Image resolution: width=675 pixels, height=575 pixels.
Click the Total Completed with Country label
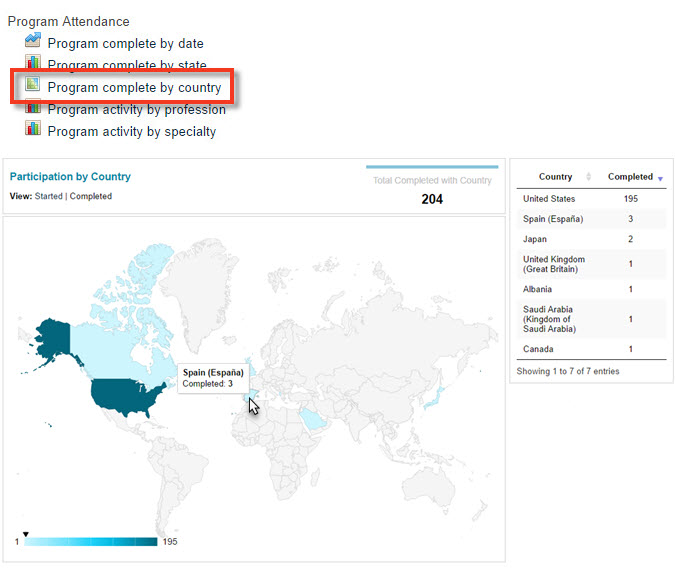pyautogui.click(x=432, y=180)
